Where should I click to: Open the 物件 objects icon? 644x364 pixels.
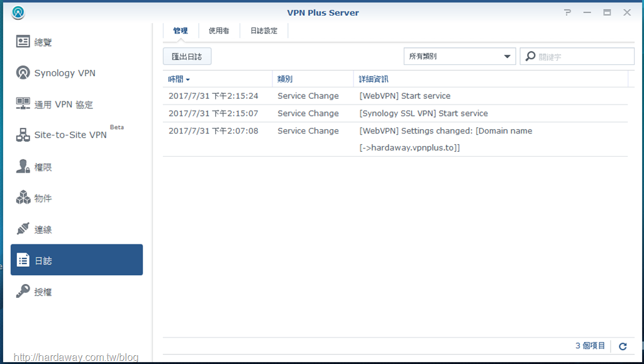tap(23, 197)
